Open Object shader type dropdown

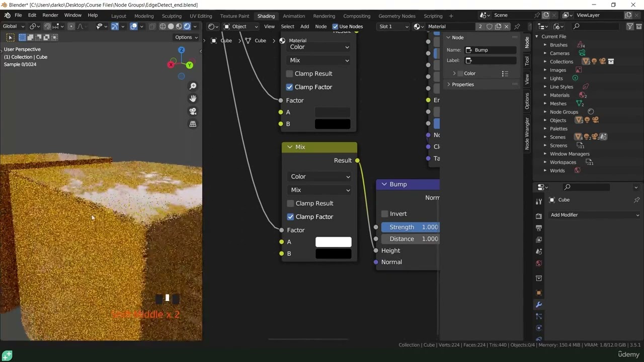coord(240,26)
